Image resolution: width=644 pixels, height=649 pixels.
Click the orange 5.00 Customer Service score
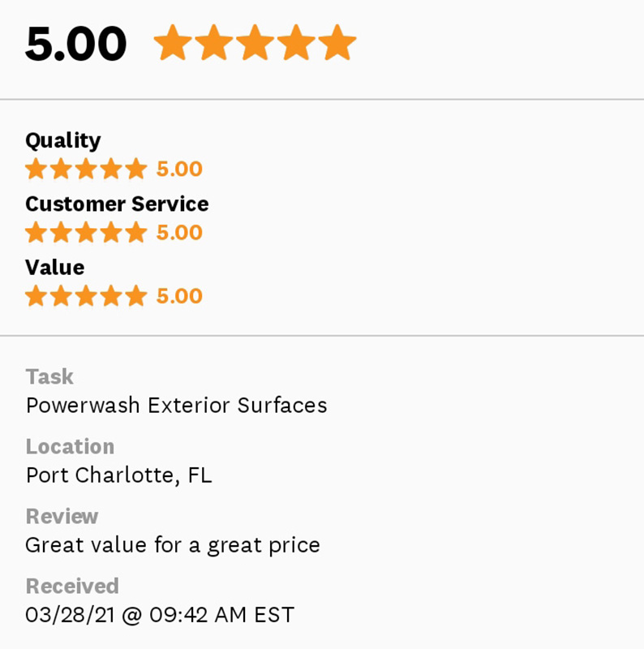click(x=179, y=233)
